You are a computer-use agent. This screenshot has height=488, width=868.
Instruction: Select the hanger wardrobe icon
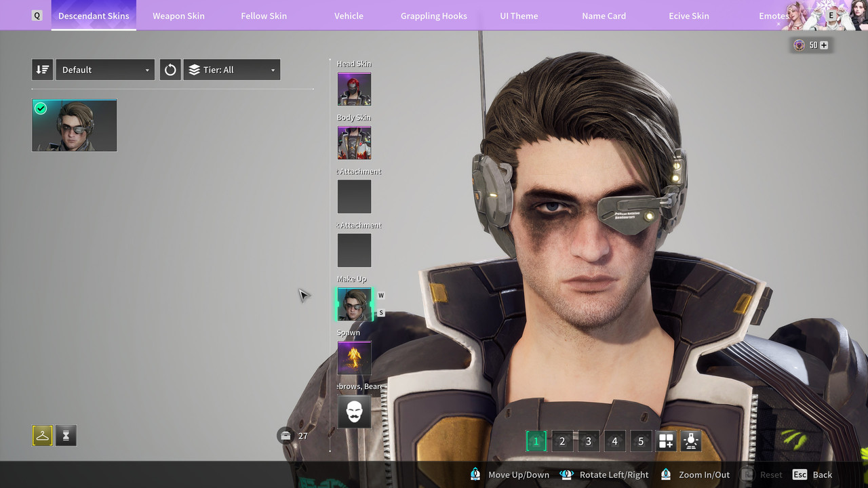[42, 436]
